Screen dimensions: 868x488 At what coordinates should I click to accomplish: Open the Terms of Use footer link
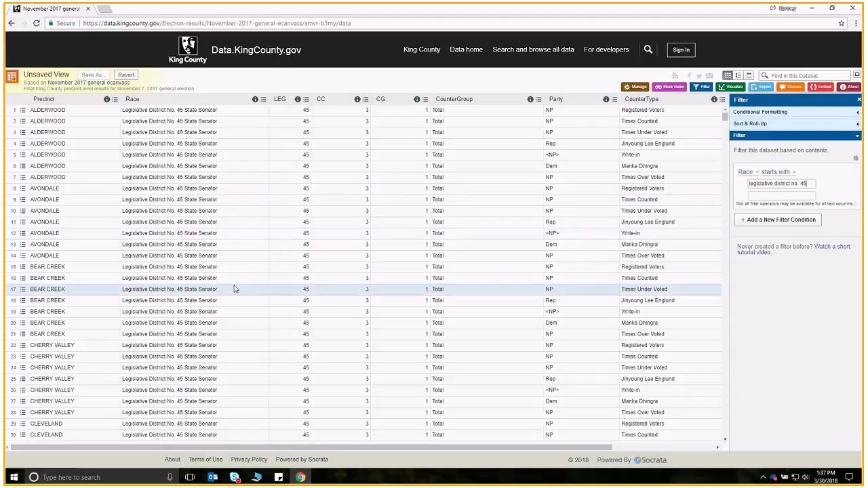[x=205, y=460]
